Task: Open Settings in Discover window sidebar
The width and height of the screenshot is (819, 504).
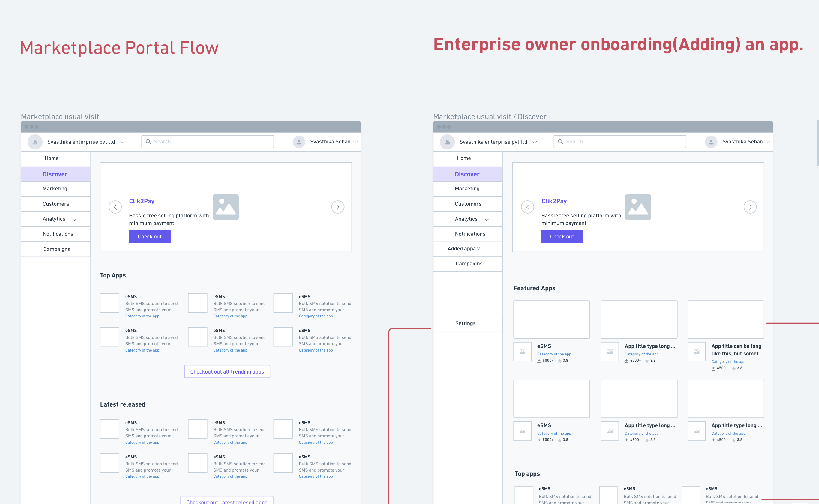Action: pos(468,323)
